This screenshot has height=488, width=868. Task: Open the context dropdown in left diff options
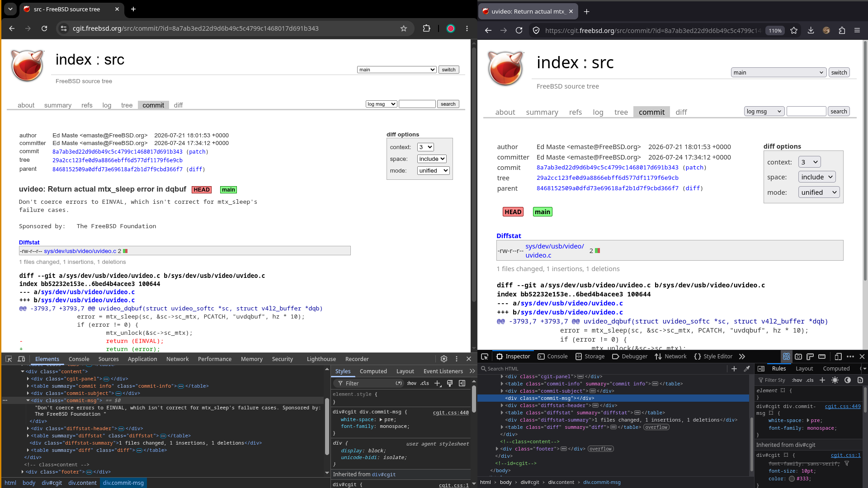tap(425, 147)
